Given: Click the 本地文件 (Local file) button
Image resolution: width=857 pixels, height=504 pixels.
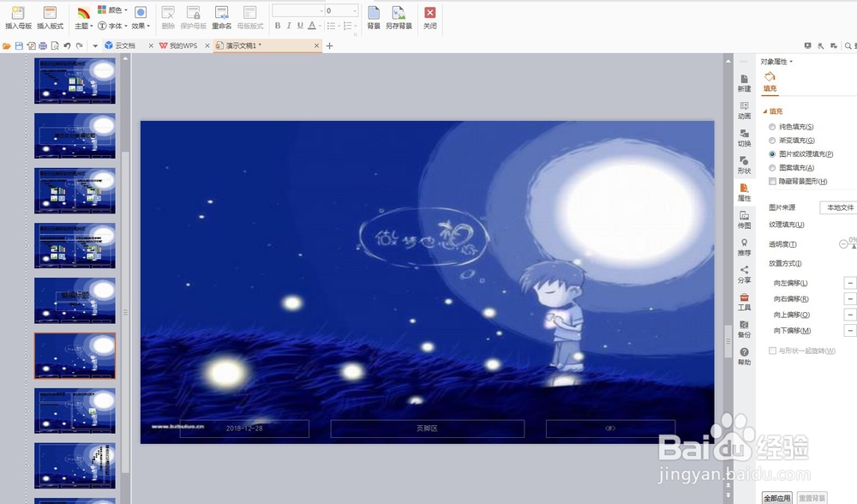Looking at the screenshot, I should pyautogui.click(x=840, y=207).
